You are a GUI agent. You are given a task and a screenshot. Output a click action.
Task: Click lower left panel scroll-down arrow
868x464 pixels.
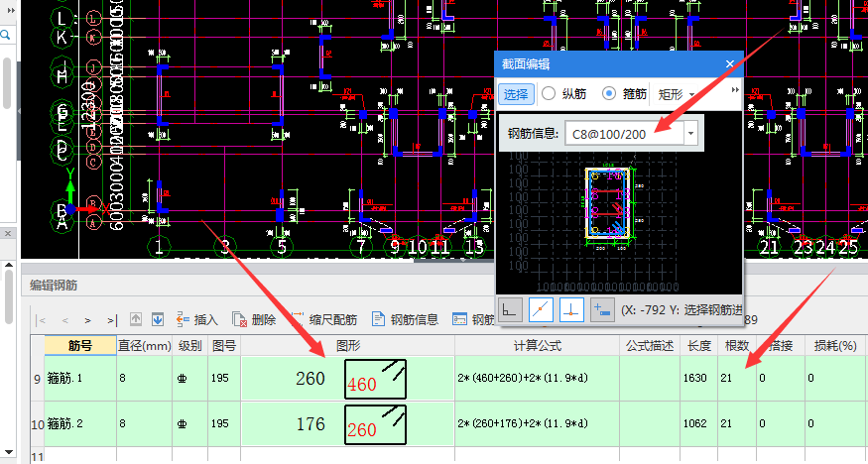pyautogui.click(x=8, y=453)
